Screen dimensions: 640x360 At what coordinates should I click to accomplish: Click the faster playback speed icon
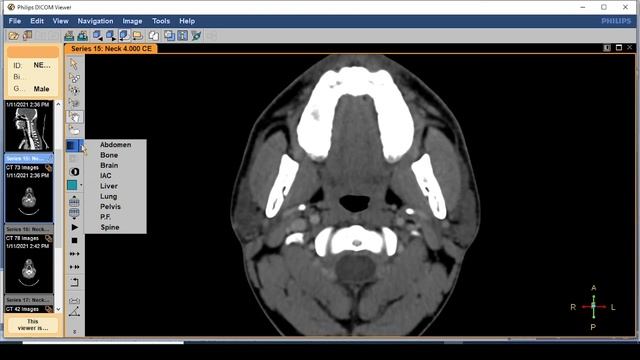[74, 267]
